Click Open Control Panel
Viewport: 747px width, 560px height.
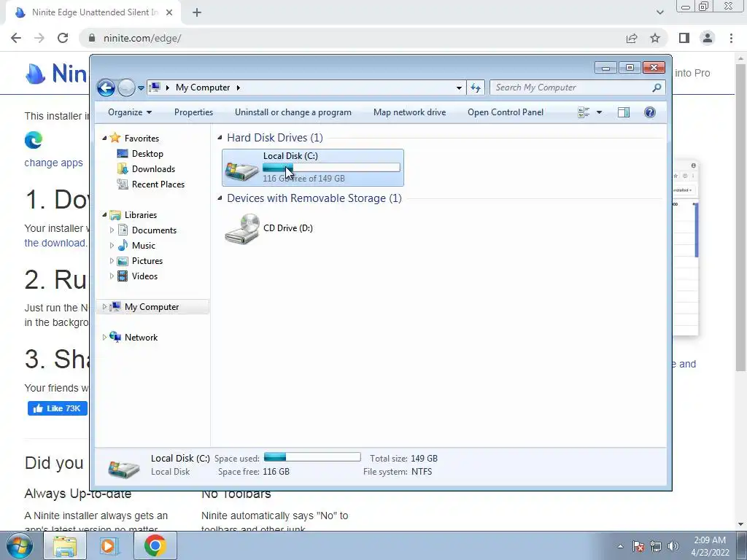tap(506, 112)
